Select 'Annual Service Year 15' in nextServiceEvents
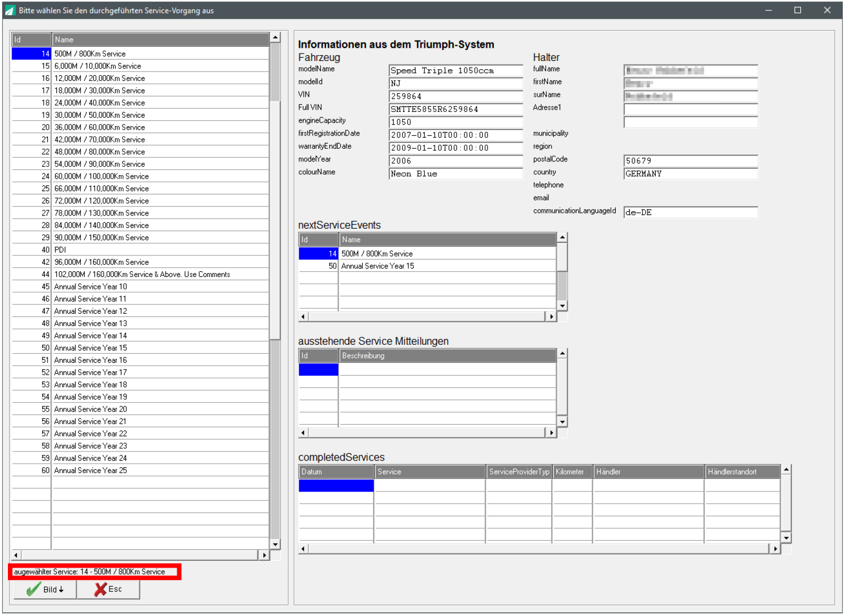Viewport: 846px width, 616px height. (427, 266)
